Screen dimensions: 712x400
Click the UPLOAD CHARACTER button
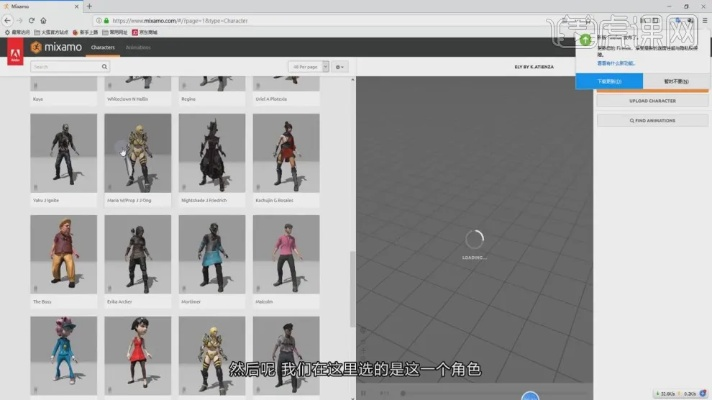tap(653, 101)
